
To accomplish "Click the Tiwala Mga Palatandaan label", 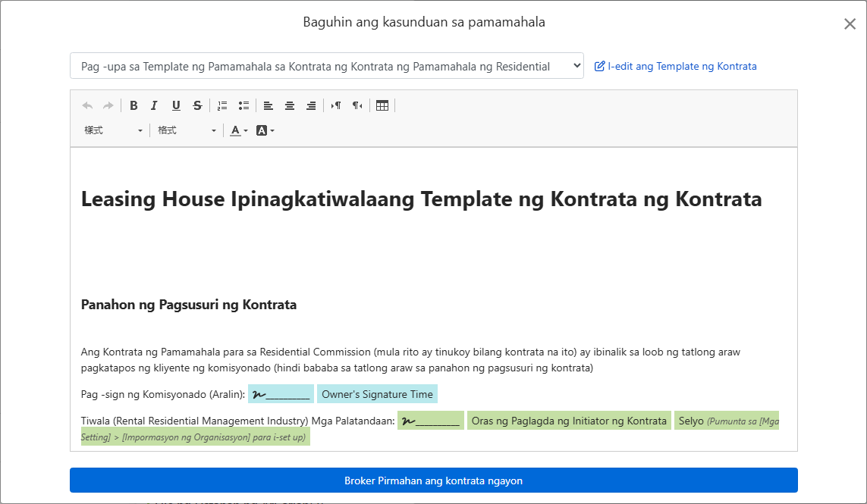I will coord(237,421).
